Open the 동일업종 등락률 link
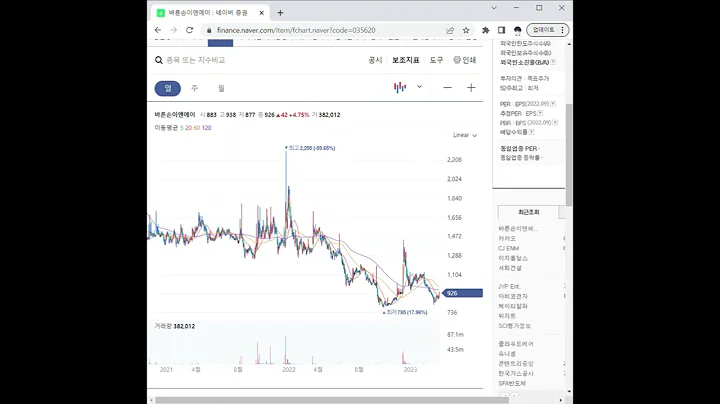The image size is (720, 404). 520,157
